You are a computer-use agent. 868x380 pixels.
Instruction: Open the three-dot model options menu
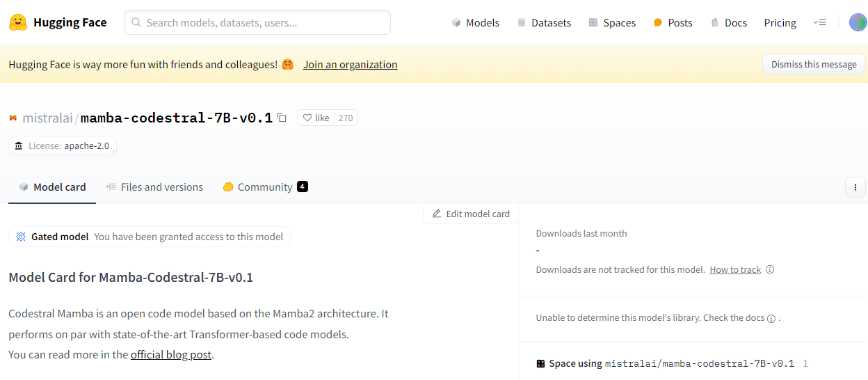(855, 187)
